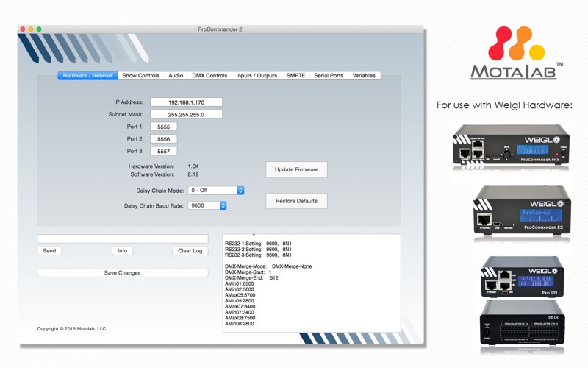Click the Send button
The width and height of the screenshot is (588, 368).
[x=49, y=251]
